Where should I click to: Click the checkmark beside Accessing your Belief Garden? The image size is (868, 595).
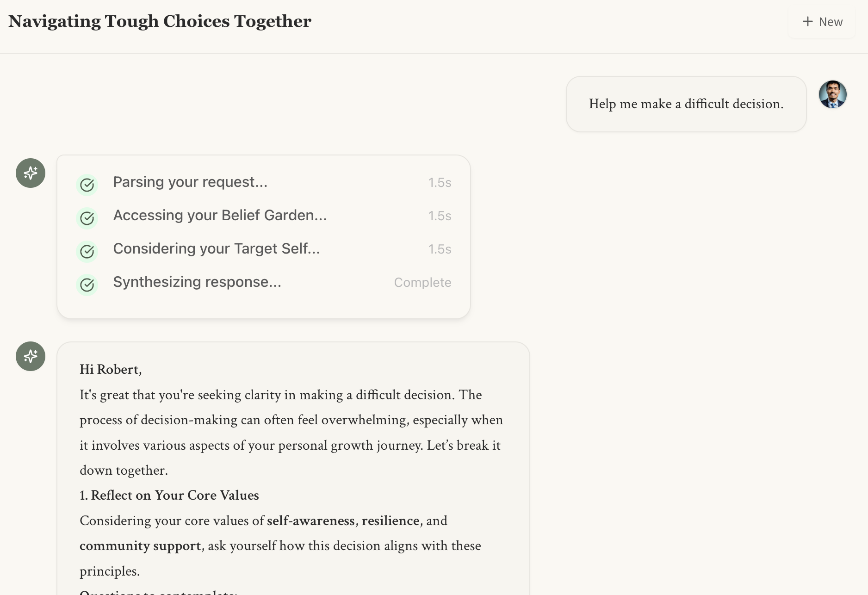click(87, 218)
